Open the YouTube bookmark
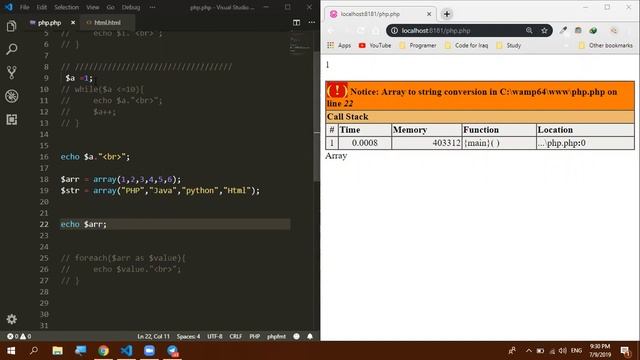 [x=375, y=45]
